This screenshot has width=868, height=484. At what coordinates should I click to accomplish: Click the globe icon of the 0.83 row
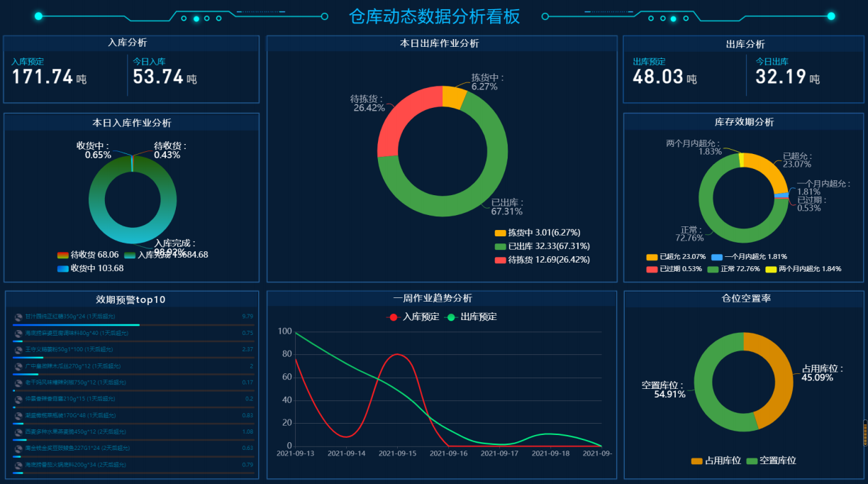(18, 415)
